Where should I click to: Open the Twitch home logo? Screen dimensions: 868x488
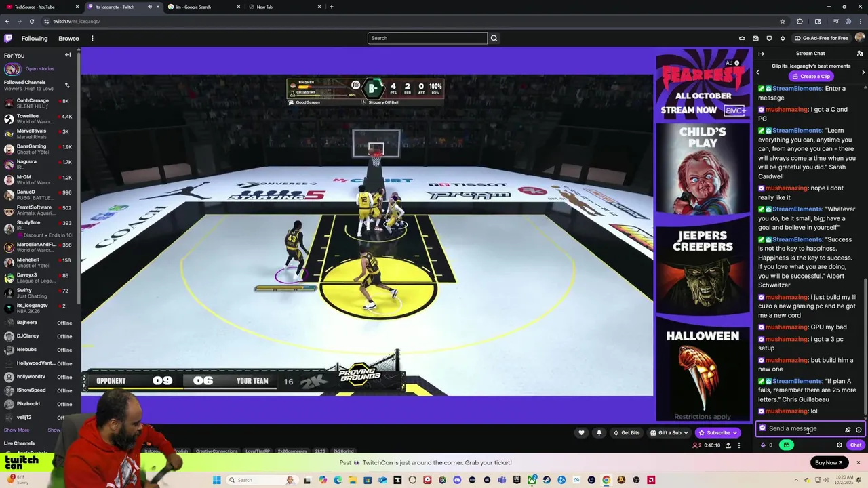click(x=8, y=38)
